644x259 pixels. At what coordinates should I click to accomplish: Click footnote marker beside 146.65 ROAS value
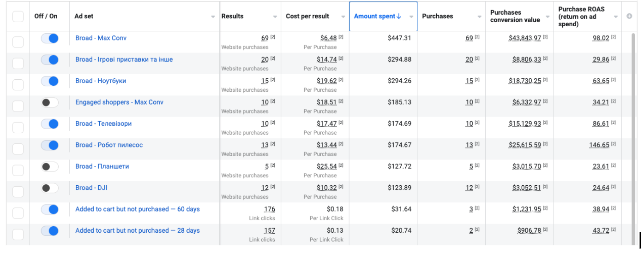coord(614,144)
